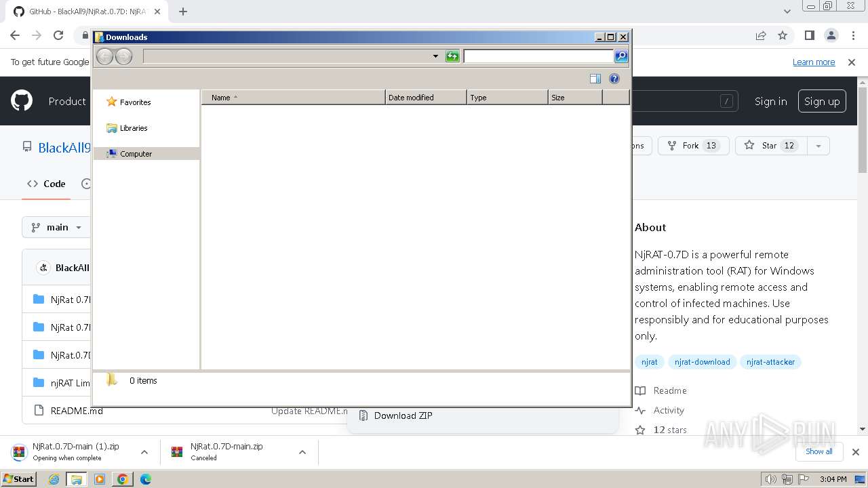Viewport: 868px width, 488px height.
Task: Toggle the preview pane icon in Downloads window
Action: coord(595,79)
